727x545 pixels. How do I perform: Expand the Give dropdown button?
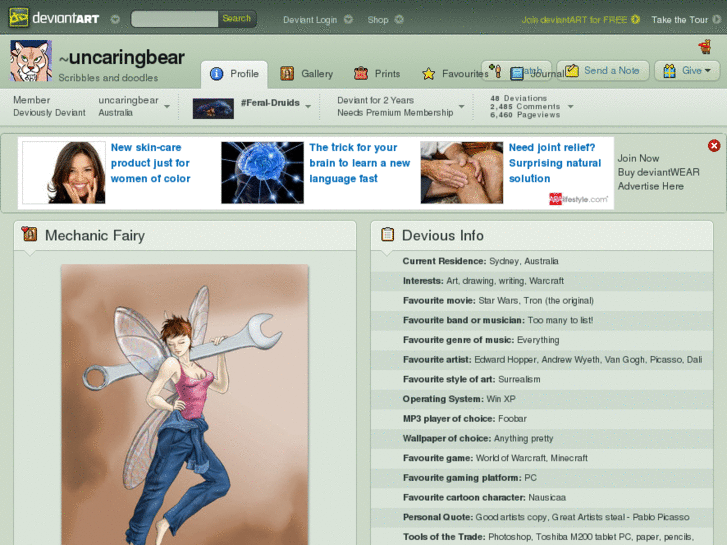pos(687,71)
